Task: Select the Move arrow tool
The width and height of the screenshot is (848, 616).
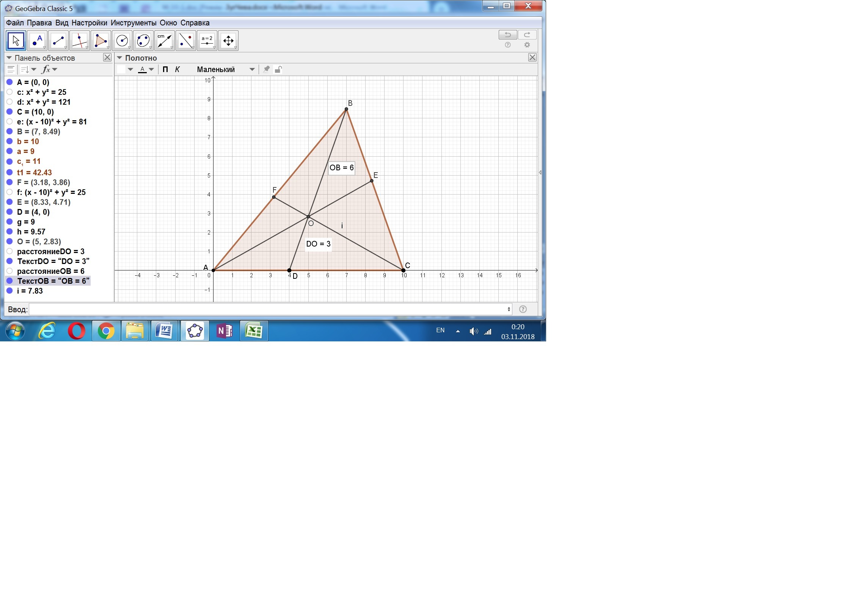Action: click(x=16, y=41)
